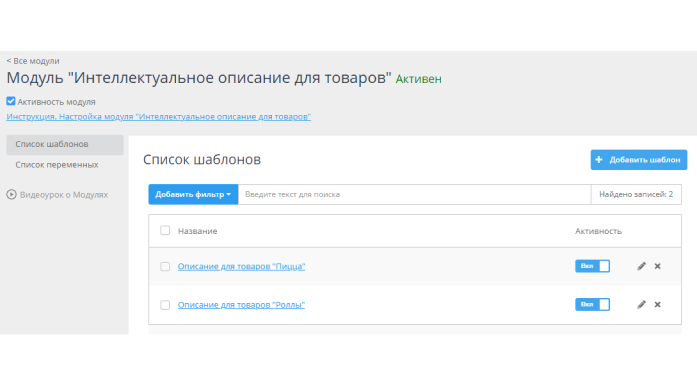697x386 pixels.
Task: Click the Название column header
Action: 197,231
